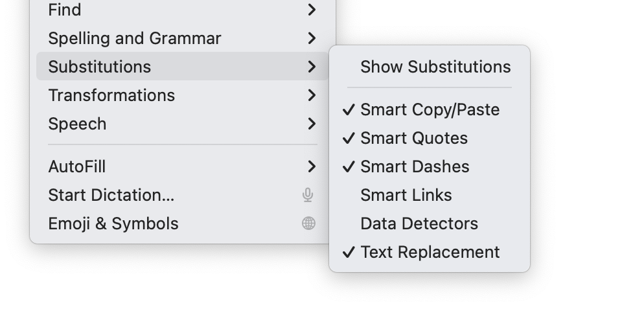Expand the Spelling and Grammar chevron
Viewport: 644px width, 320px height.
coord(312,38)
